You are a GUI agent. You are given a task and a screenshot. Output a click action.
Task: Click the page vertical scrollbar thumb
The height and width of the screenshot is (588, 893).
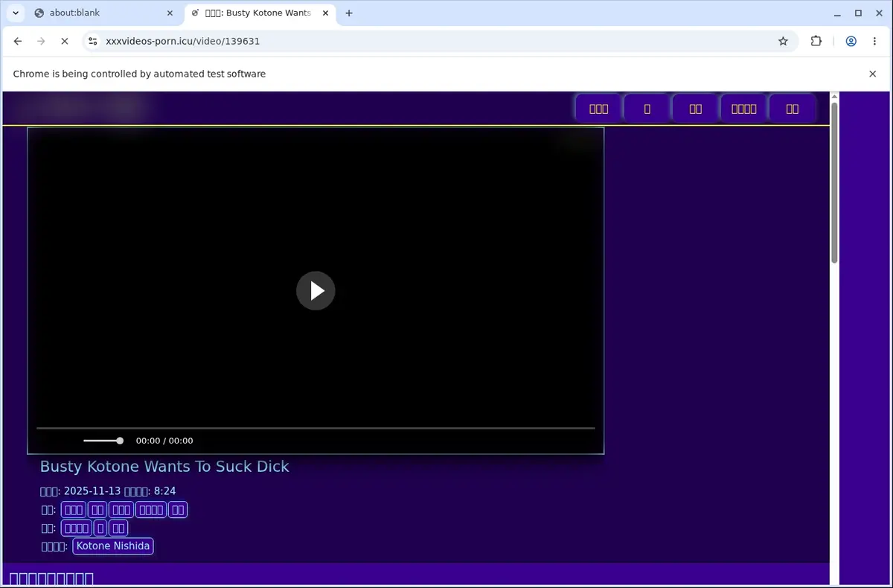[834, 182]
